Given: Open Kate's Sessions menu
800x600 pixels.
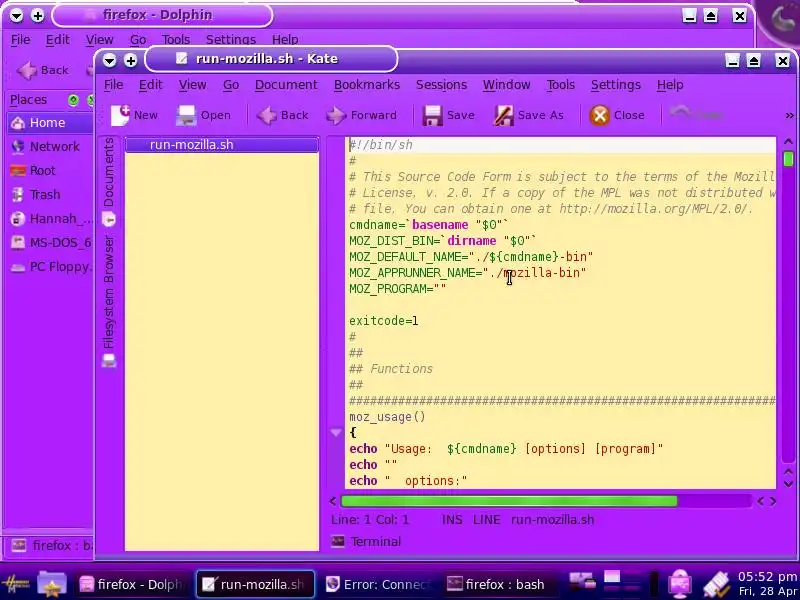Looking at the screenshot, I should click(441, 85).
